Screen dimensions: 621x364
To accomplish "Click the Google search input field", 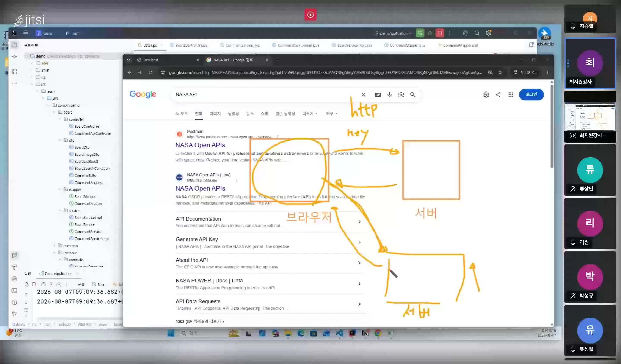I will tap(266, 94).
